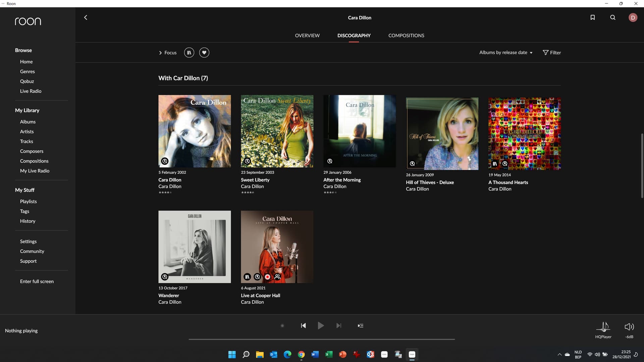Enable the Focus filter mode
The image size is (644, 362).
167,52
